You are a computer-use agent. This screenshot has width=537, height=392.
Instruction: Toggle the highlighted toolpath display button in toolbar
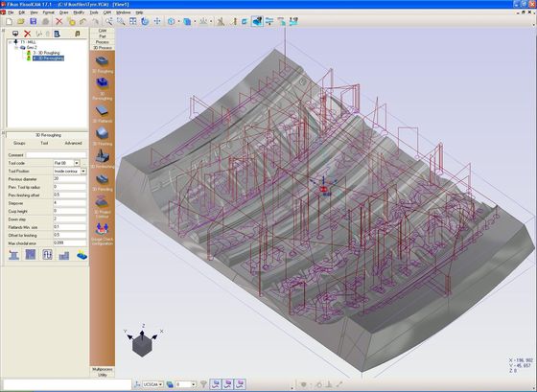click(x=257, y=21)
